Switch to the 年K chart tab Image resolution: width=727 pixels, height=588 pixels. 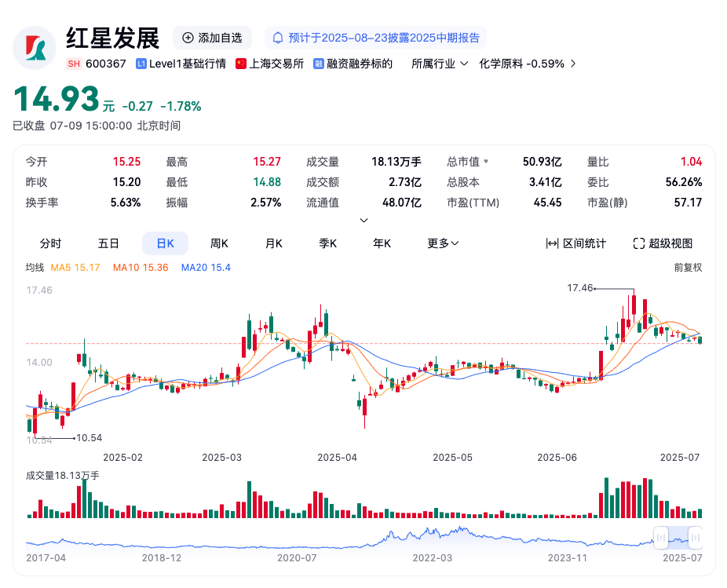click(382, 243)
